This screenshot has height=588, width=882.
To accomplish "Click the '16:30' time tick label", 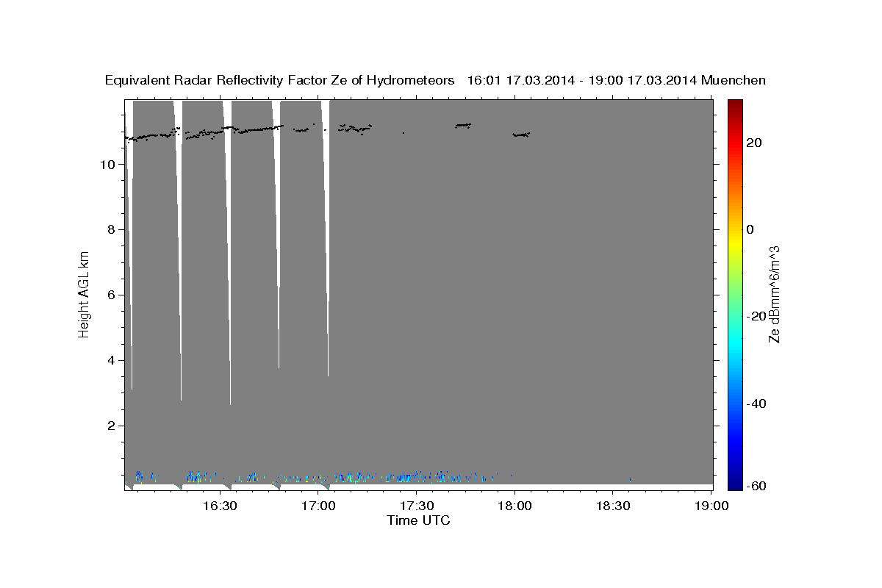I will (x=220, y=506).
